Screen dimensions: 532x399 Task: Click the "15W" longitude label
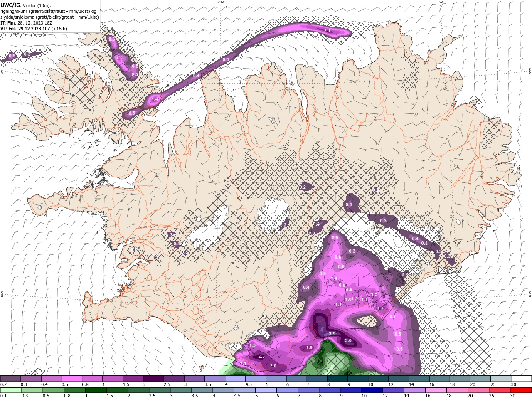tap(441, 2)
